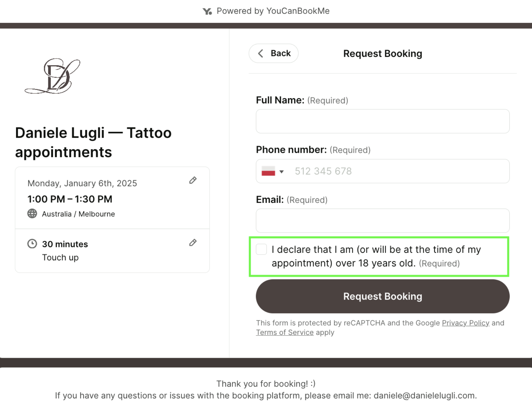Viewport: 532px width, 408px height.
Task: Open the Privacy Policy link
Action: coord(465,323)
